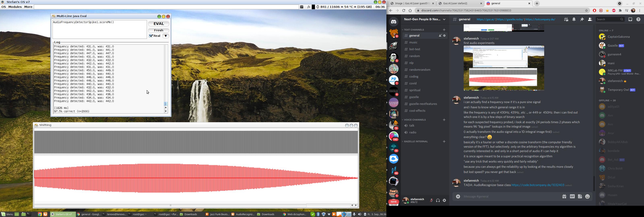Unmute microphone in Discord user panel

(x=431, y=200)
